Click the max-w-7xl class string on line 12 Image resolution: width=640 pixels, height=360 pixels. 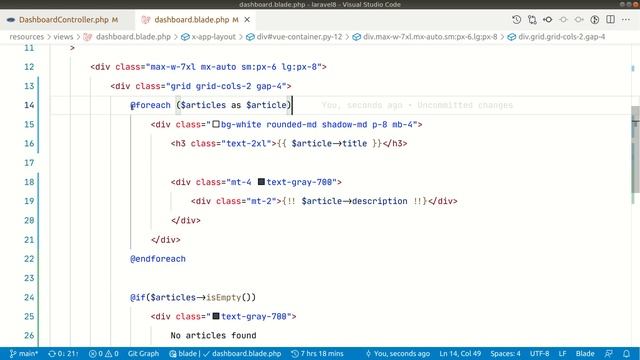233,67
